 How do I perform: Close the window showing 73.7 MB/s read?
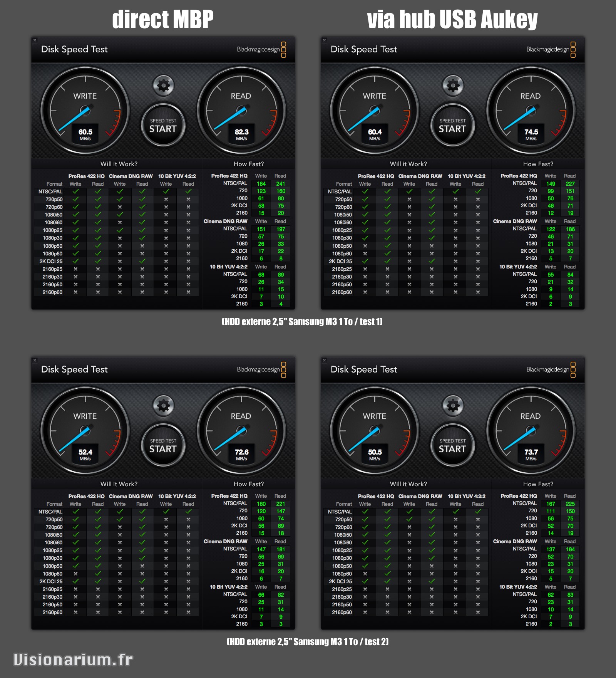(x=324, y=360)
